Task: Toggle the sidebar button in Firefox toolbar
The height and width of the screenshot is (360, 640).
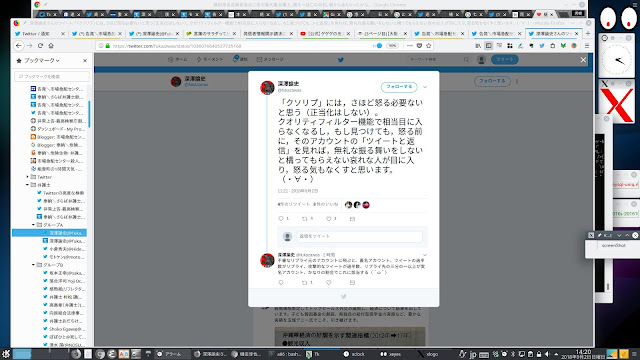Action: pyautogui.click(x=489, y=46)
